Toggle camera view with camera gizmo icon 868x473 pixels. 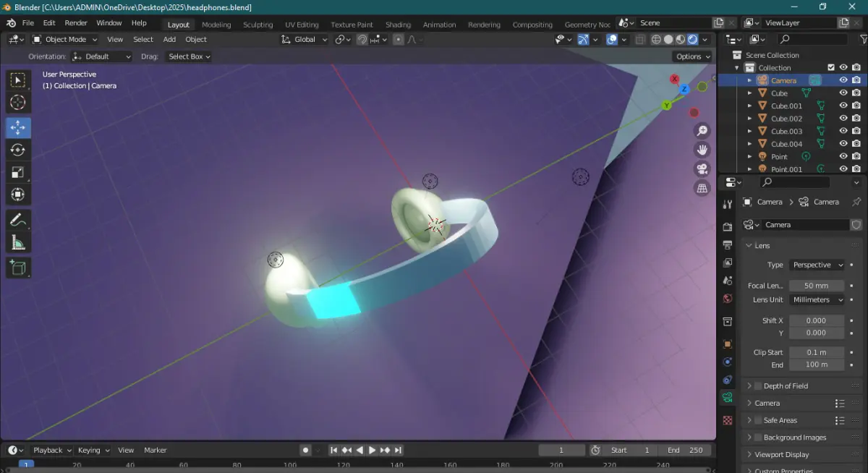pyautogui.click(x=702, y=169)
